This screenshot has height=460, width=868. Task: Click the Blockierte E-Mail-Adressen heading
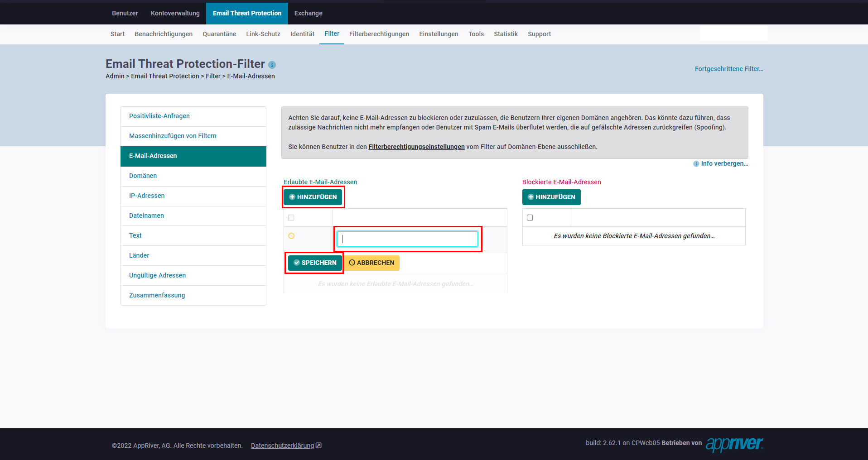[561, 182]
